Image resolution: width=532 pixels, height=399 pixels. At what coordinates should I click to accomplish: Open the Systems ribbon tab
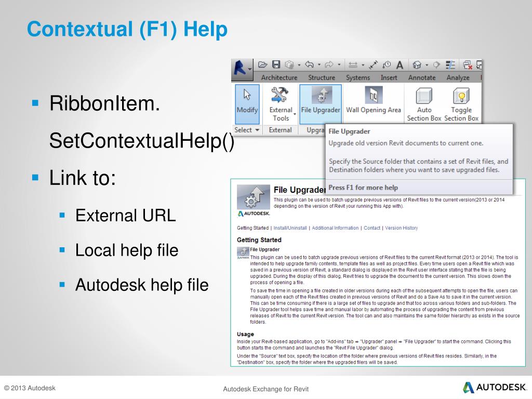coord(358,78)
